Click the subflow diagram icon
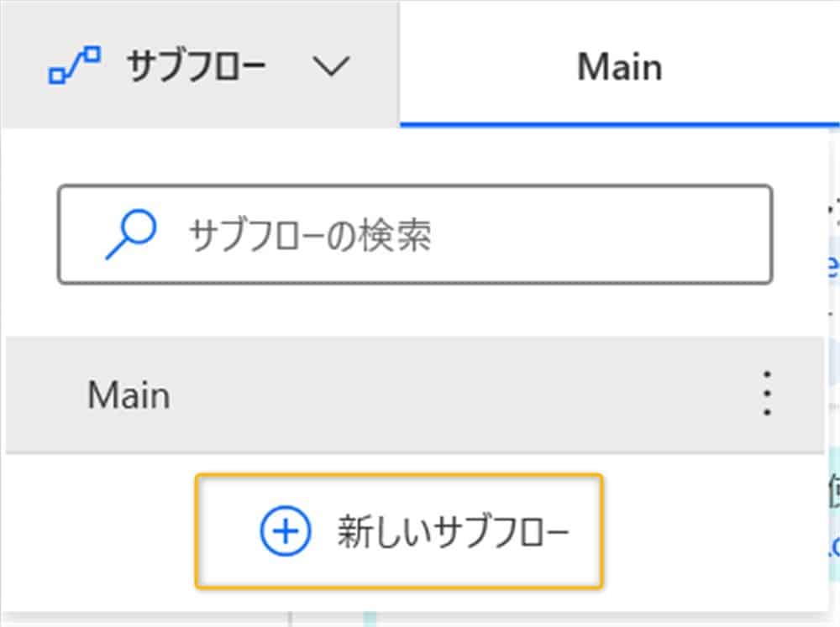840x627 pixels. (75, 65)
